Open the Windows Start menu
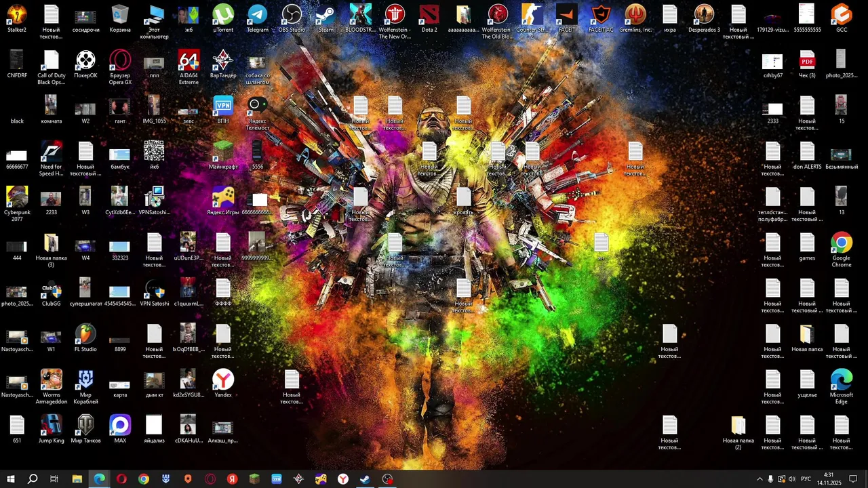Viewport: 868px width, 488px height. pyautogui.click(x=10, y=479)
